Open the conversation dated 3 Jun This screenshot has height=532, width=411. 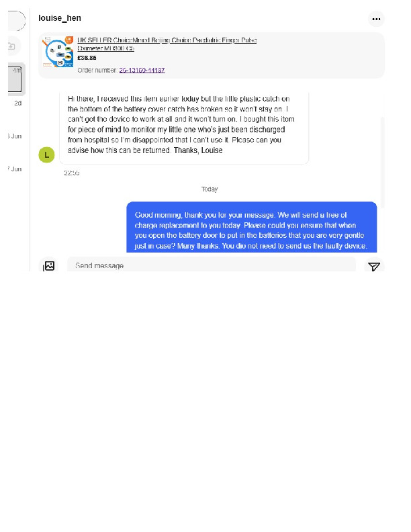click(15, 136)
